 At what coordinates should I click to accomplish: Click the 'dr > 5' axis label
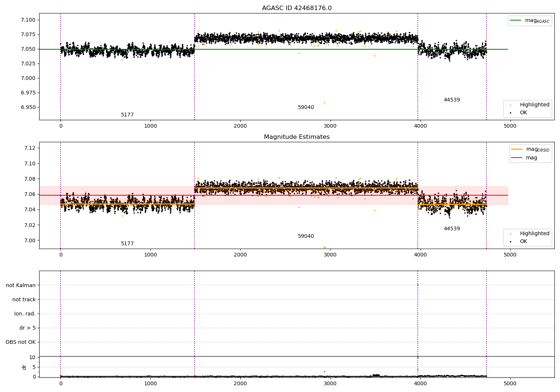click(28, 328)
